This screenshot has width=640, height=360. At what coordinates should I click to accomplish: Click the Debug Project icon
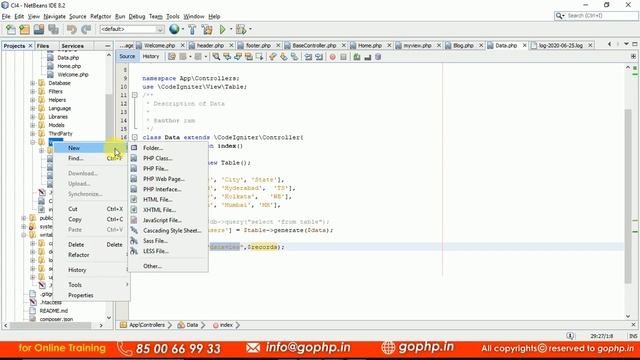coord(241,29)
